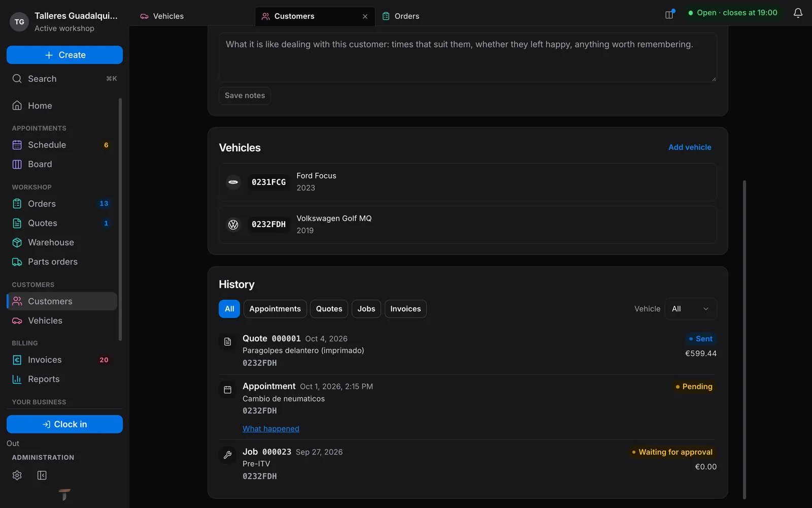Open Quote 000001 history entry

tap(468, 351)
